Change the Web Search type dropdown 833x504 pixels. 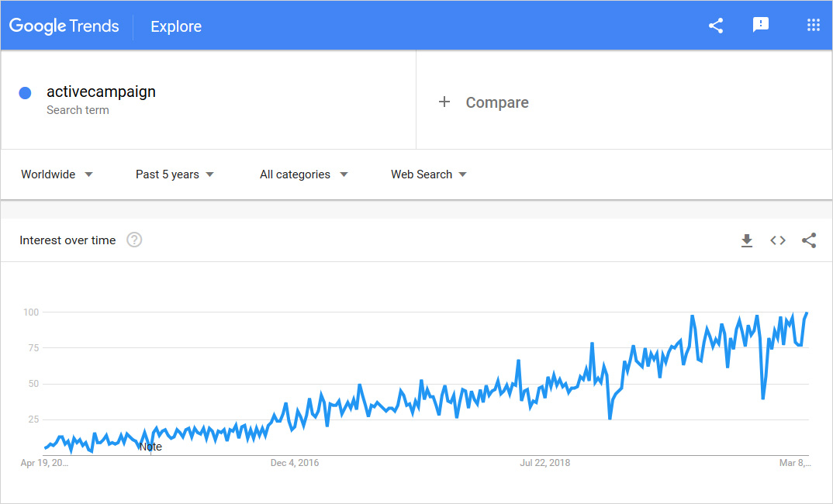[429, 174]
